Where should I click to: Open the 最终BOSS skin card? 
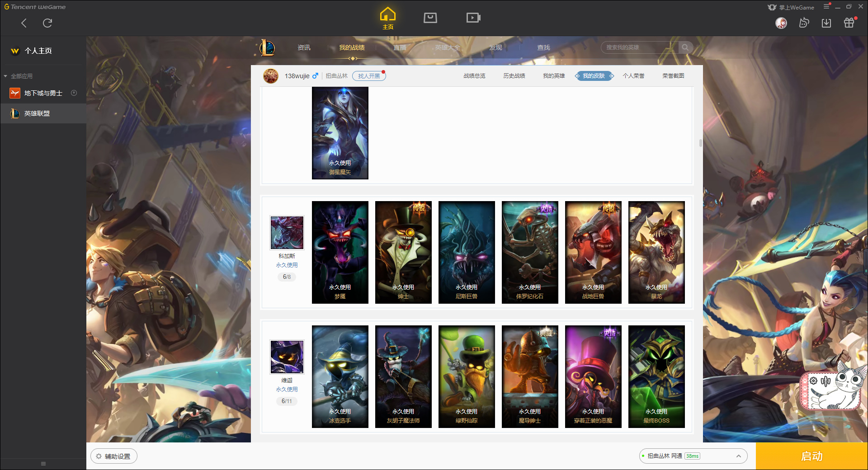click(x=656, y=376)
